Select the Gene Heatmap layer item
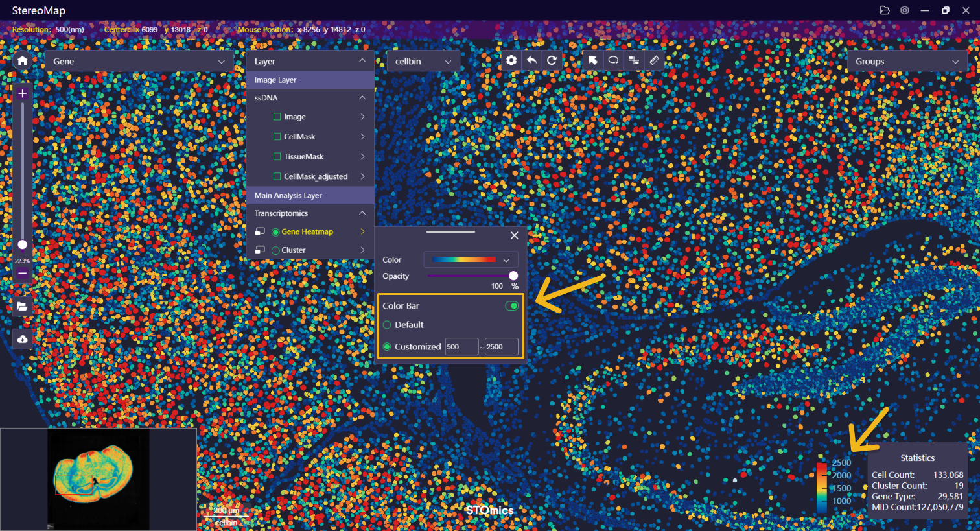 coord(307,232)
